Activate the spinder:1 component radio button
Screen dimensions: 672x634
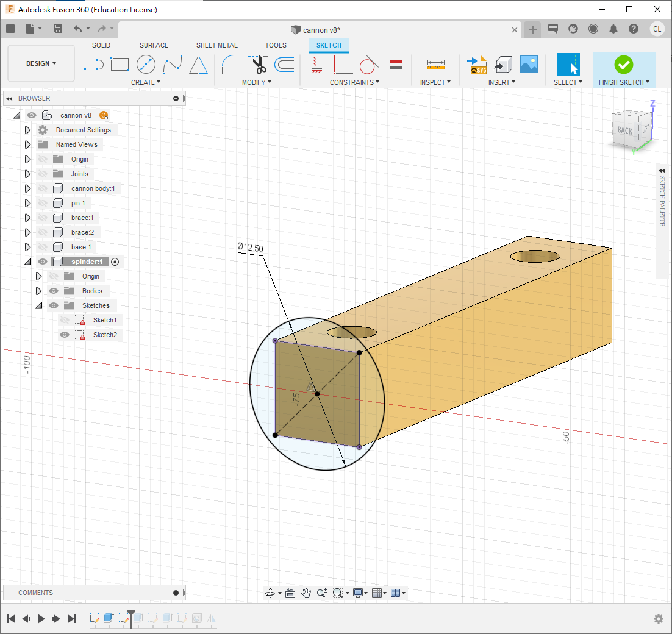[115, 262]
